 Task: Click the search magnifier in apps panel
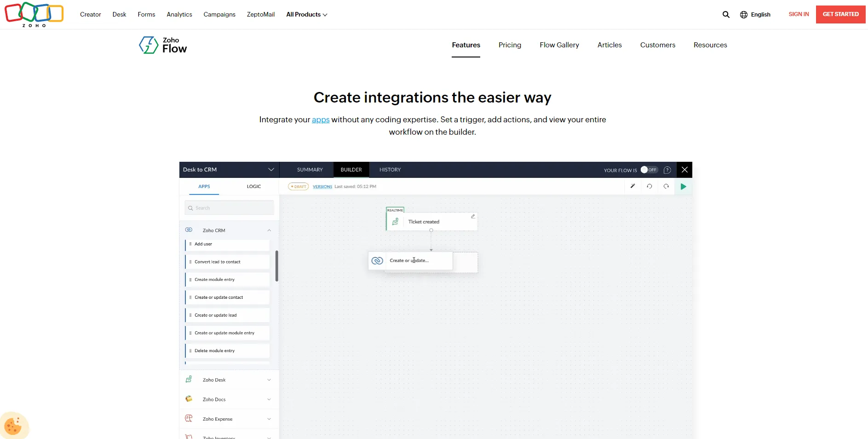click(190, 208)
